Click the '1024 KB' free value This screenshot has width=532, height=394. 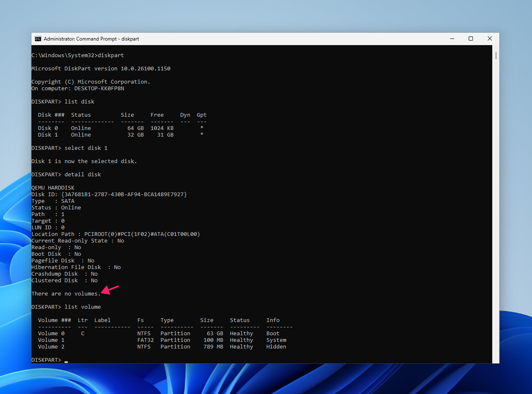click(x=162, y=128)
